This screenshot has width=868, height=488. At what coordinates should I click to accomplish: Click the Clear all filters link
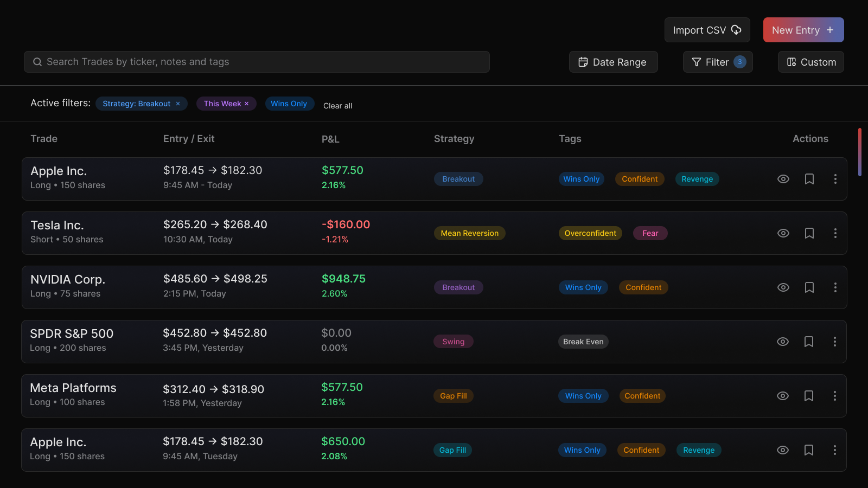(x=337, y=106)
